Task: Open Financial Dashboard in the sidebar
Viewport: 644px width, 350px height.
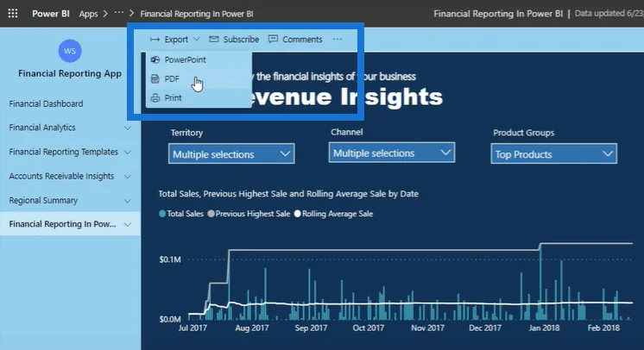Action: coord(46,103)
